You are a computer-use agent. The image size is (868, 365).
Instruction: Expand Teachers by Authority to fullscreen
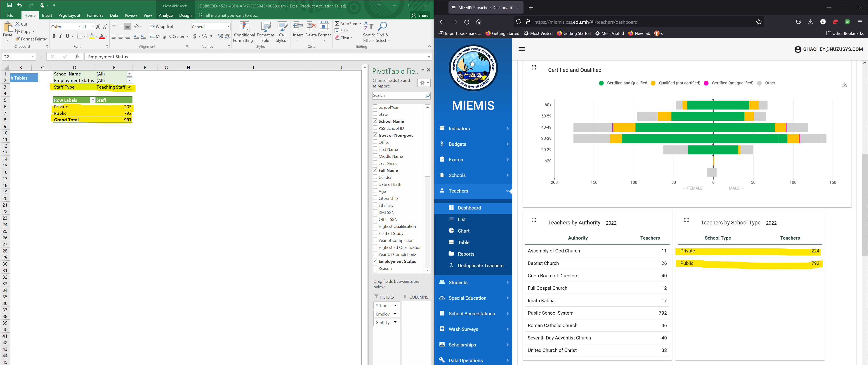coord(534,220)
